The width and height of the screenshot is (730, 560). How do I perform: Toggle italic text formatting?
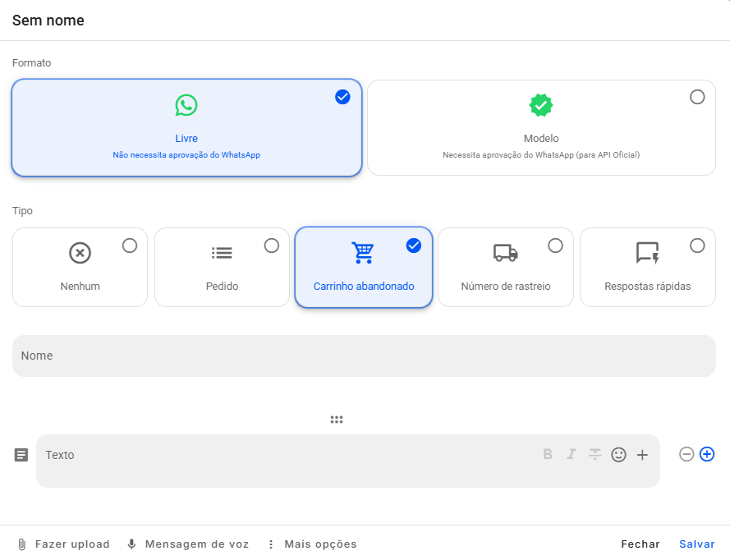click(x=572, y=454)
